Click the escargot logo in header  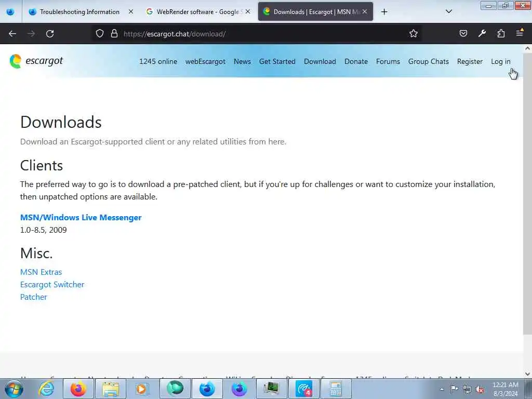point(36,61)
